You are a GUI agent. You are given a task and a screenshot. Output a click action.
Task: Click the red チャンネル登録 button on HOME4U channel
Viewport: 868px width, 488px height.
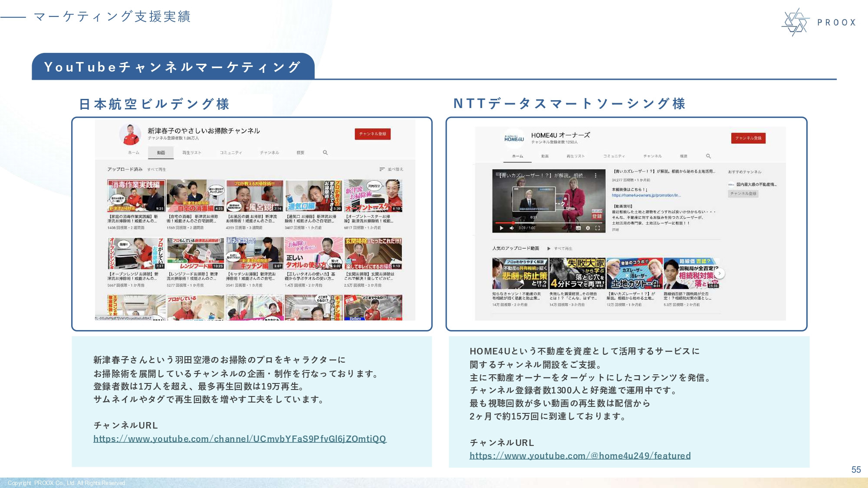tap(748, 138)
